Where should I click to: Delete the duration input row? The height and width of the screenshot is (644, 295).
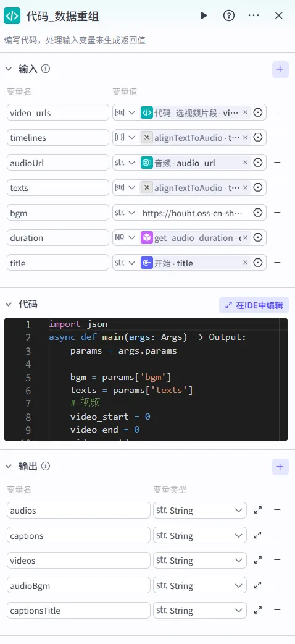277,237
